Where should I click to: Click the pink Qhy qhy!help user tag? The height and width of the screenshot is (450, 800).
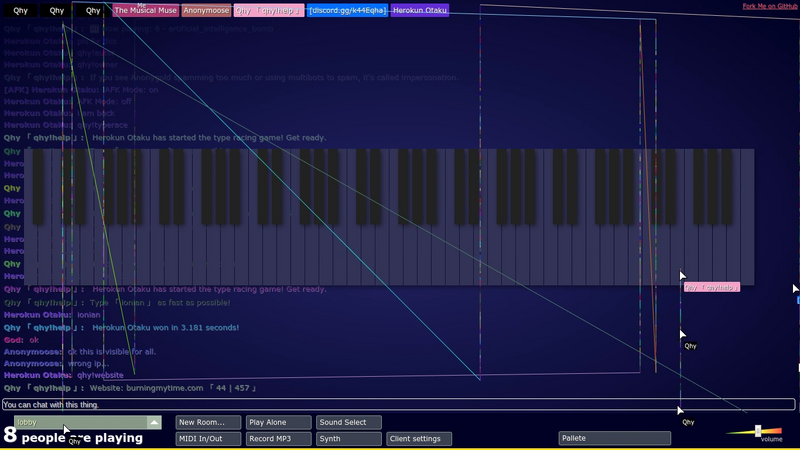tap(269, 10)
